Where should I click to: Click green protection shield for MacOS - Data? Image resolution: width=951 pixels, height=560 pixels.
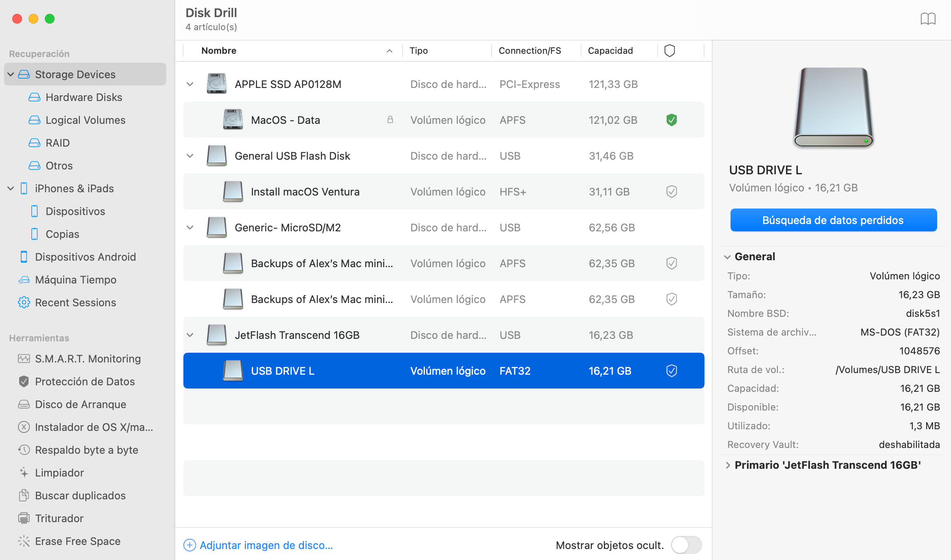coord(671,120)
